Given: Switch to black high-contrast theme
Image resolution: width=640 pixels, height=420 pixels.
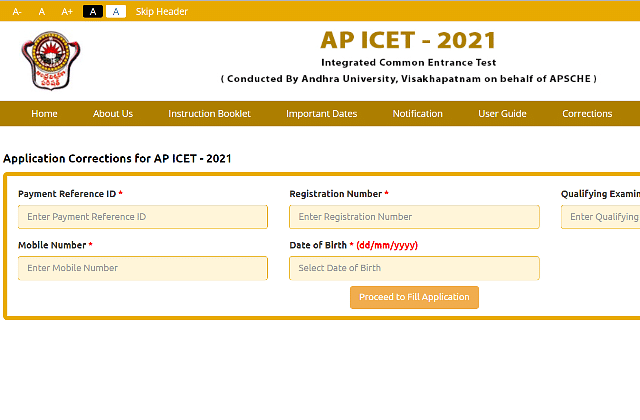Looking at the screenshot, I should pos(93,11).
